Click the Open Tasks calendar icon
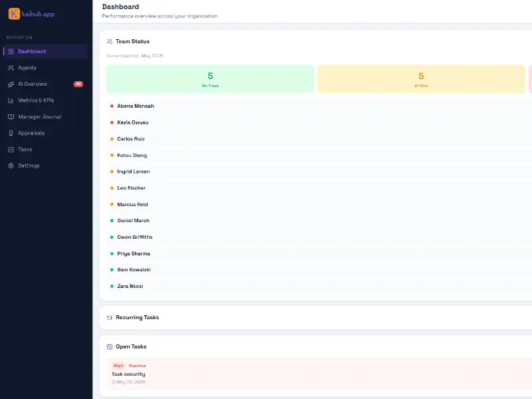This screenshot has height=399, width=532. [x=109, y=346]
